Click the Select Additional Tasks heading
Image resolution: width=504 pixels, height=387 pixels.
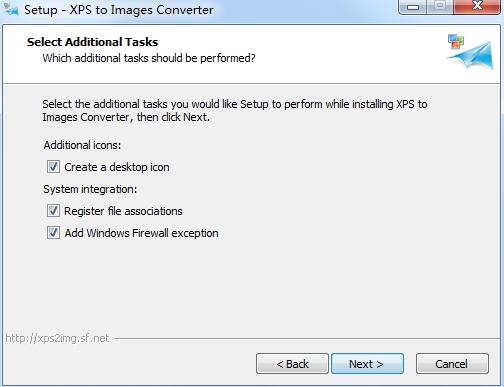[x=92, y=42]
